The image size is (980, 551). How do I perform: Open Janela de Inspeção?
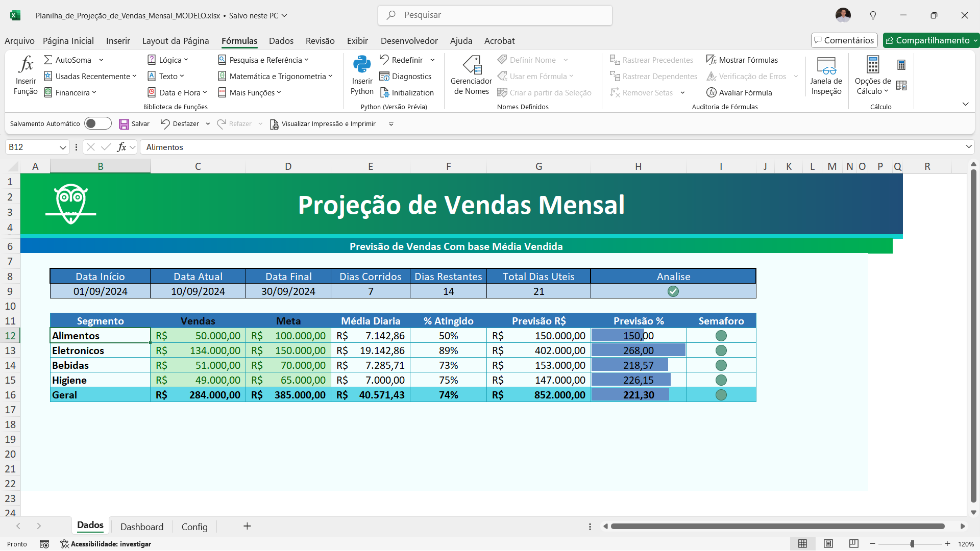(826, 75)
